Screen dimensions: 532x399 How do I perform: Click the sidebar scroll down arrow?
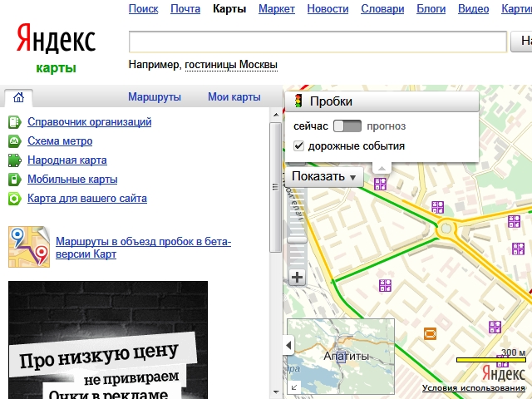pyautogui.click(x=276, y=393)
